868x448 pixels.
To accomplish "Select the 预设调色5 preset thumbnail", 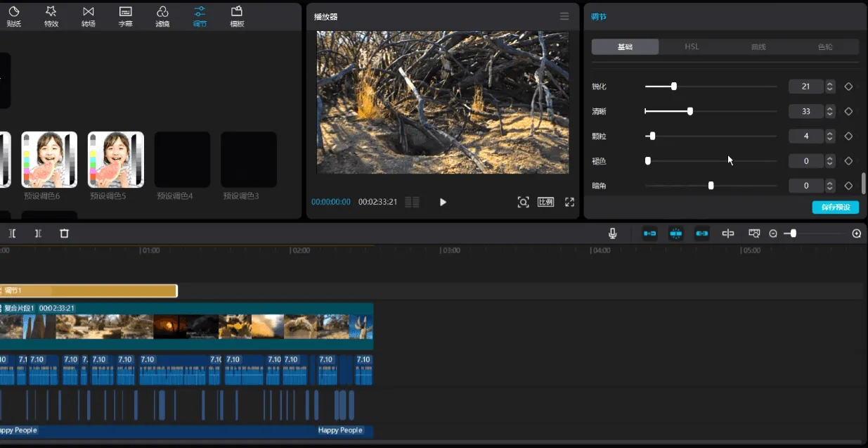I will click(116, 160).
